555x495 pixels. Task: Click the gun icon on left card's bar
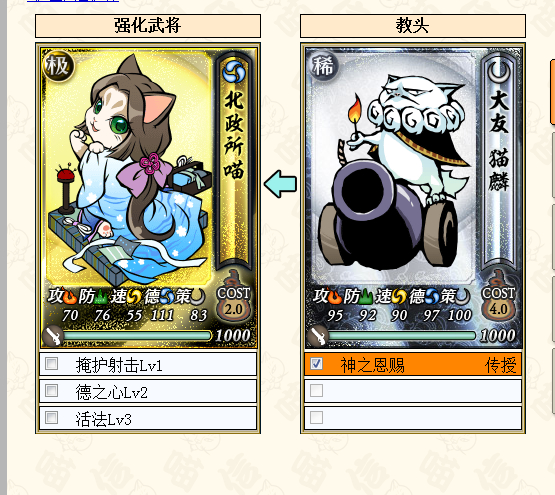53,335
